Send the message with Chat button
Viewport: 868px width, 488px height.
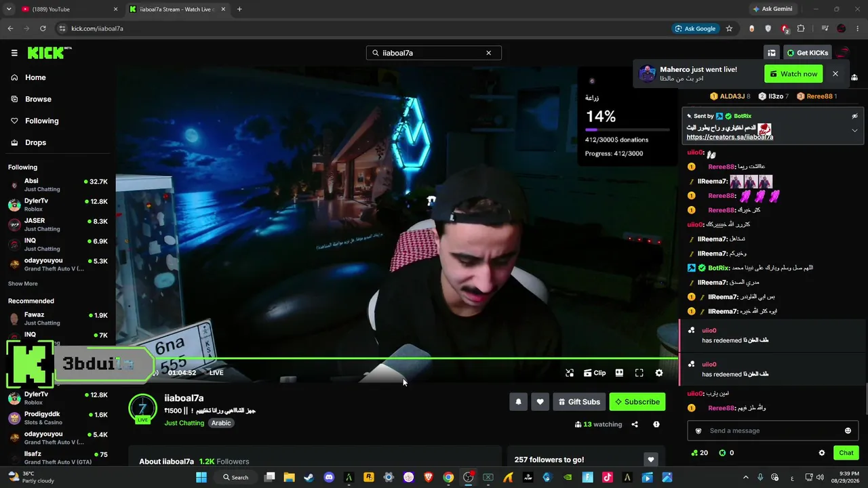846,453
